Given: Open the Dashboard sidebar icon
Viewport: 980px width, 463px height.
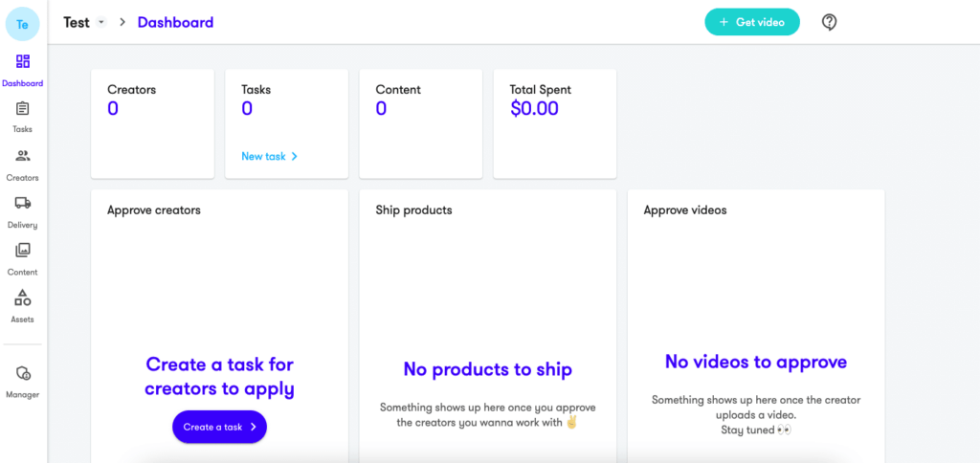Looking at the screenshot, I should click(23, 61).
